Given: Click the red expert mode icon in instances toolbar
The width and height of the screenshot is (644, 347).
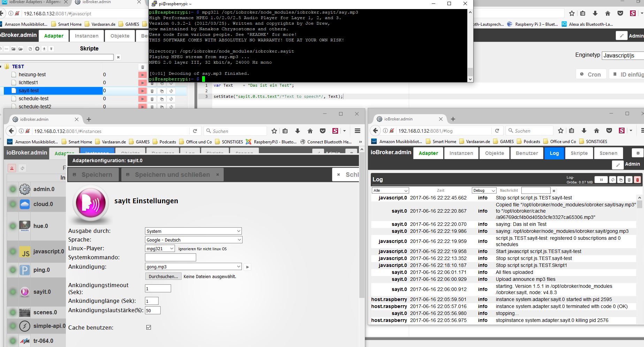Looking at the screenshot, I should [12, 168].
